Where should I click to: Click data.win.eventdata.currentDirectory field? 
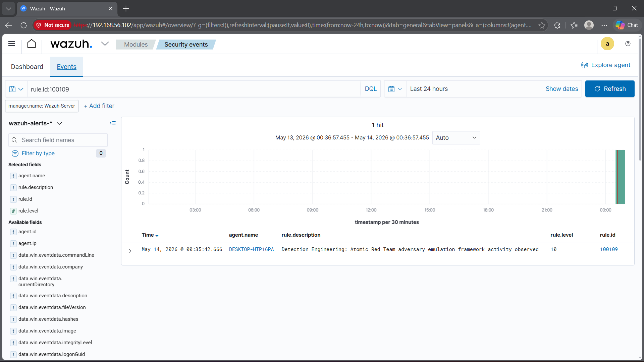tap(40, 282)
